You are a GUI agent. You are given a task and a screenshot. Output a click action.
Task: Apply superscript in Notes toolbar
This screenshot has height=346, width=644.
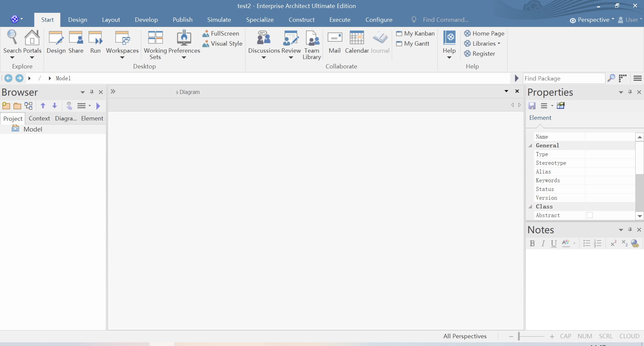coord(613,243)
